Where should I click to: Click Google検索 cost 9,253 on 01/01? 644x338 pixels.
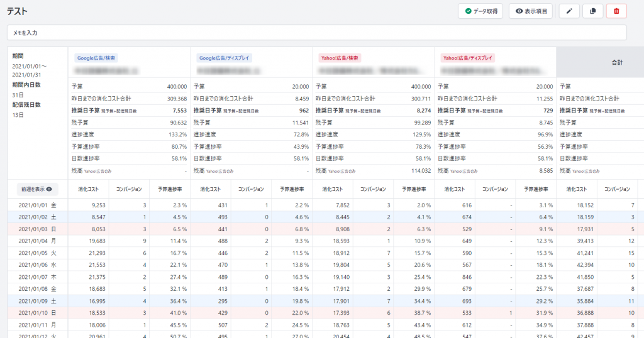tap(98, 205)
